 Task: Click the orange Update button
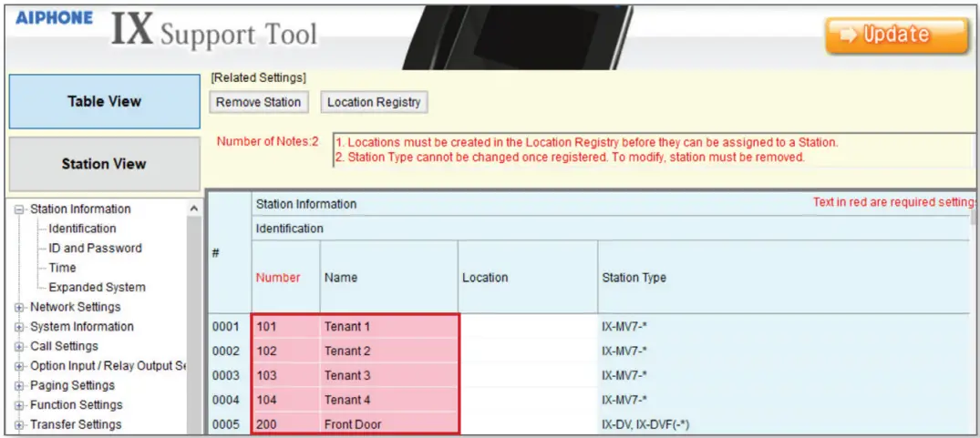[x=897, y=35]
